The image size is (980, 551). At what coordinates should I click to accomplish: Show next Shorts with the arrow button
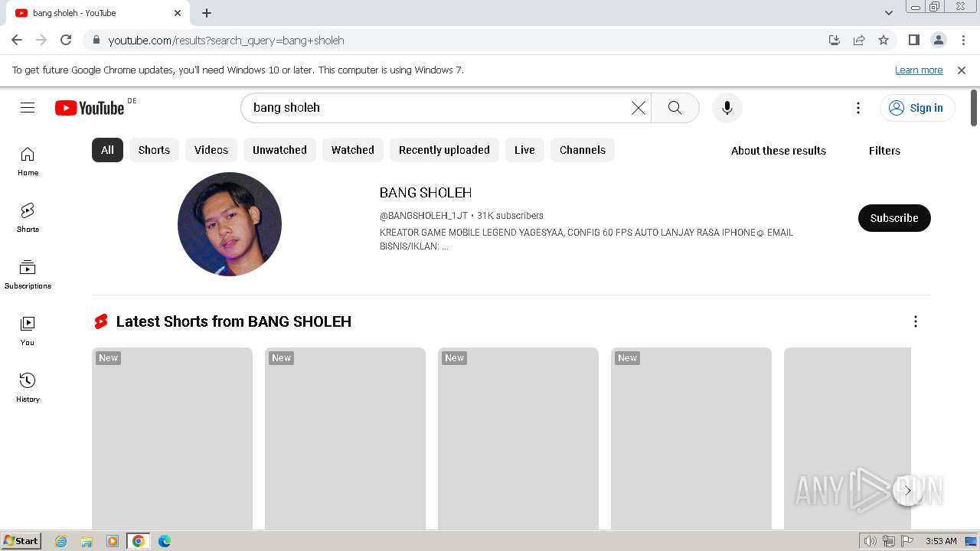(908, 491)
